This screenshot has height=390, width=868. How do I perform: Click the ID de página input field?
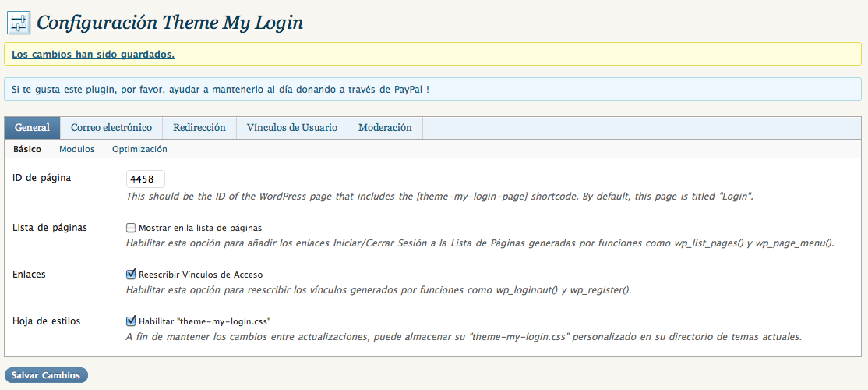click(146, 179)
